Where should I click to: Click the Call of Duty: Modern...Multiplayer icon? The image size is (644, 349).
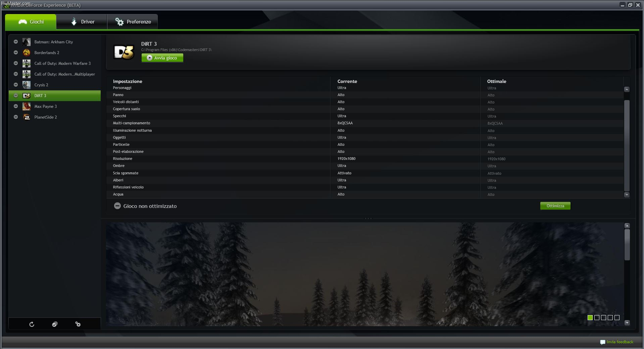tap(27, 74)
